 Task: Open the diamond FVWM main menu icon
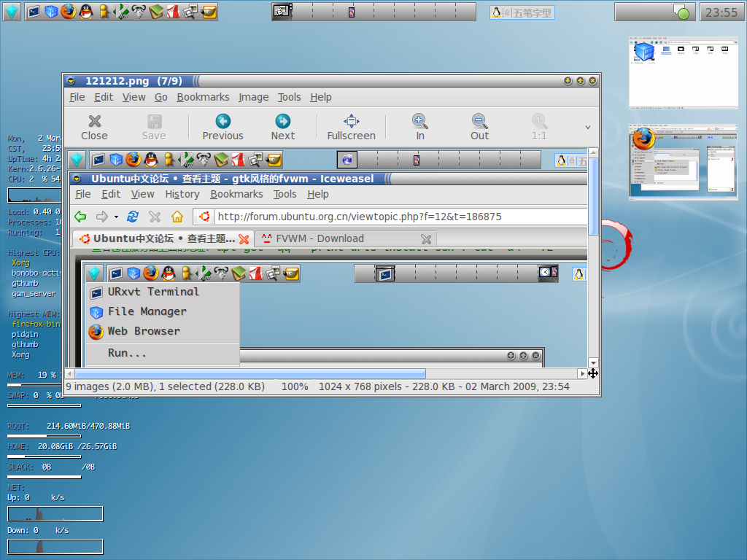click(x=12, y=12)
